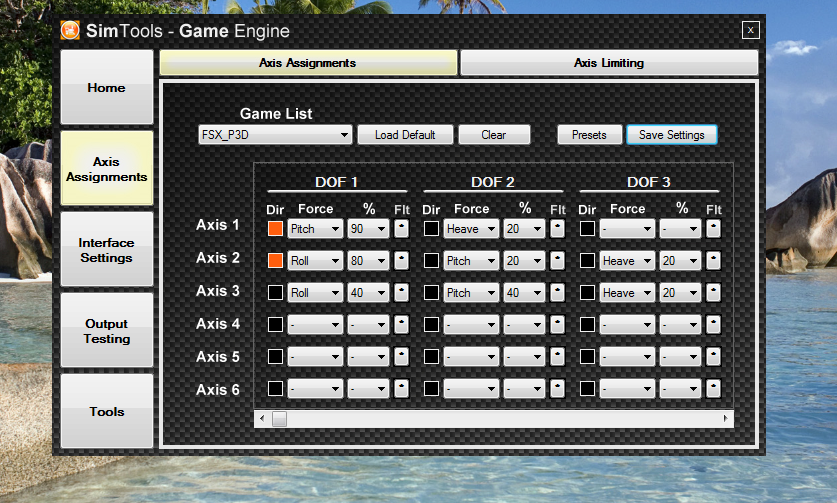Viewport: 837px width, 503px height.
Task: Click Axis 1 DOF 1 Flt filter button
Action: click(401, 229)
